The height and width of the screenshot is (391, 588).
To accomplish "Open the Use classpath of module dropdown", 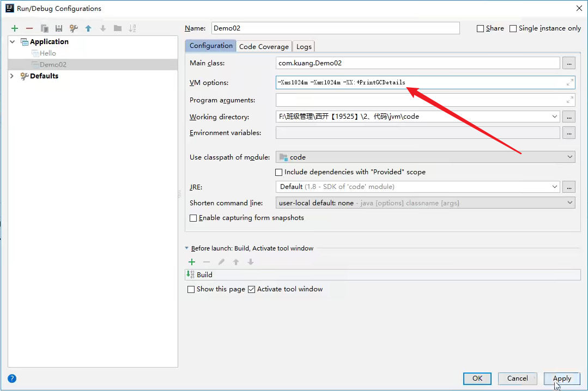I will pos(569,157).
